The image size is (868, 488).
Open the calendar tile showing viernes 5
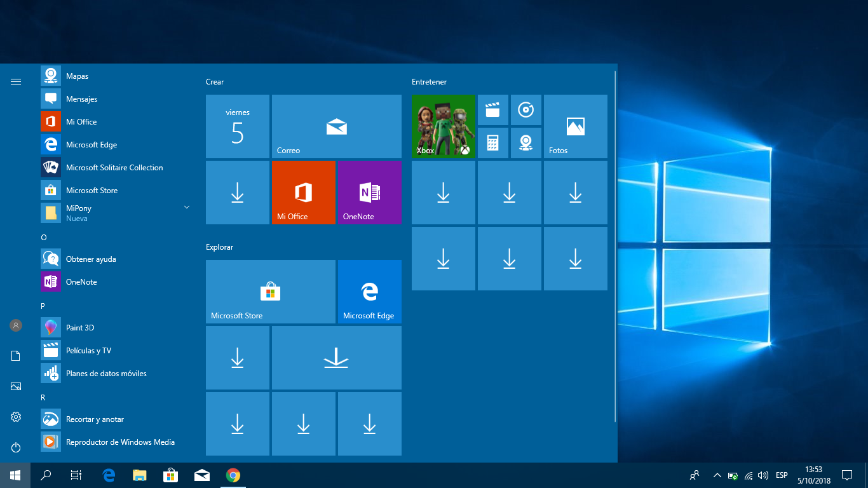click(238, 126)
